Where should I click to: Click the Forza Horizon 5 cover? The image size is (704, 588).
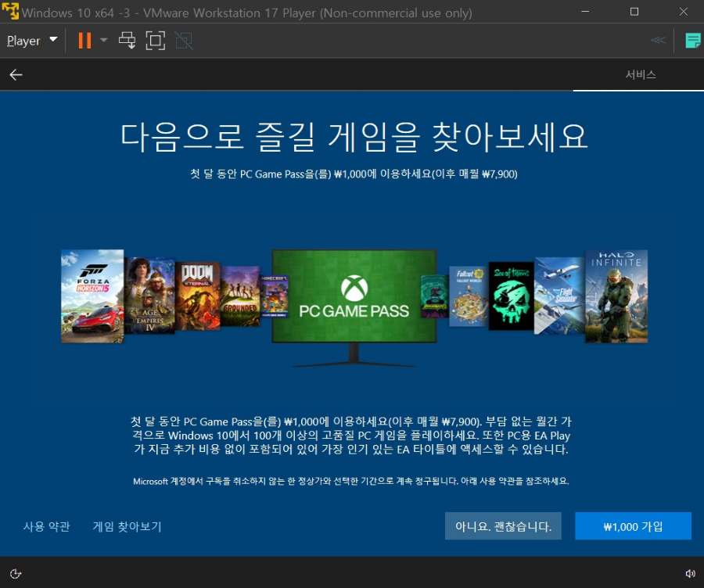tap(92, 296)
